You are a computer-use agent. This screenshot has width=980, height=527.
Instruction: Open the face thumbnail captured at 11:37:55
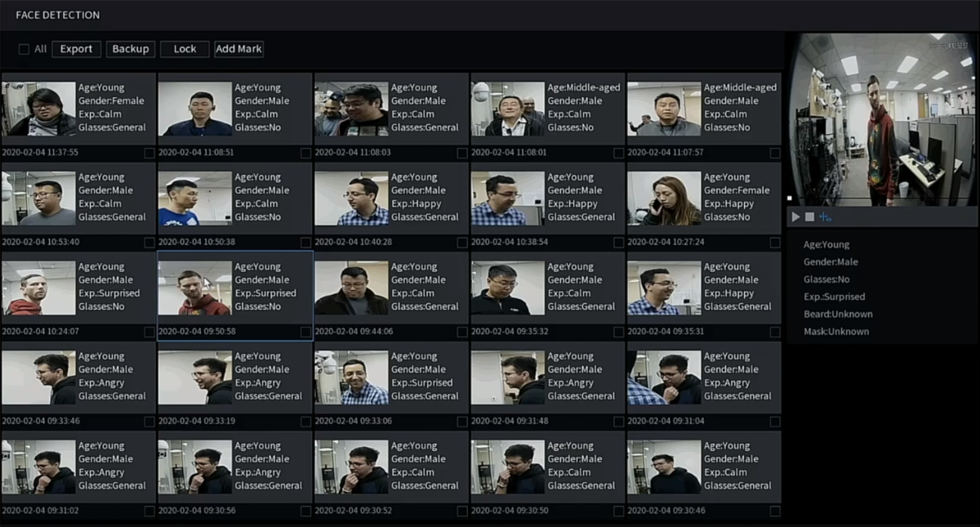point(39,109)
